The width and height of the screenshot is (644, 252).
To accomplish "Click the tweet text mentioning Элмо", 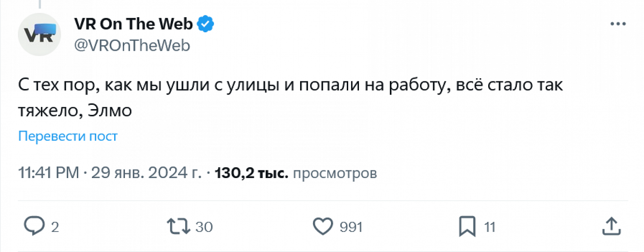I will (290, 98).
